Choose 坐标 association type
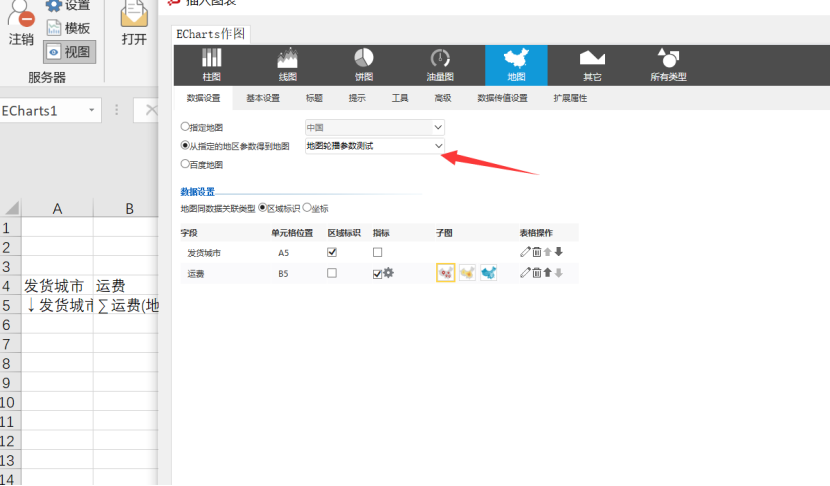 (307, 208)
